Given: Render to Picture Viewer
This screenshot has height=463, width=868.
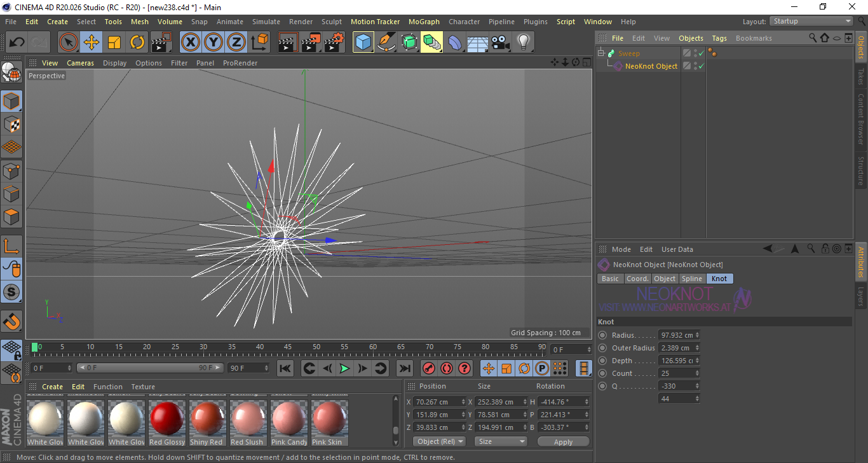Looking at the screenshot, I should [x=311, y=43].
